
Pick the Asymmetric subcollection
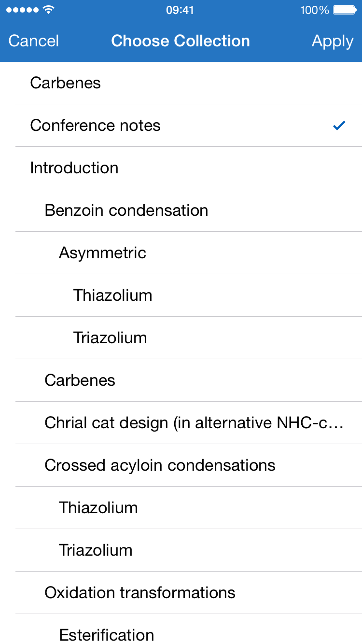click(x=181, y=253)
